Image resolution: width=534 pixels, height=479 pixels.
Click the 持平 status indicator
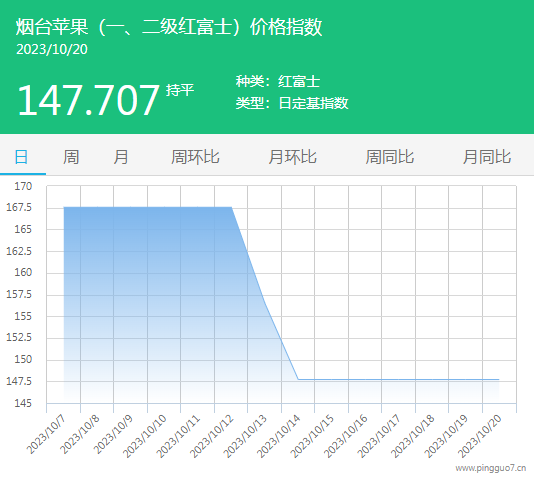click(x=180, y=90)
